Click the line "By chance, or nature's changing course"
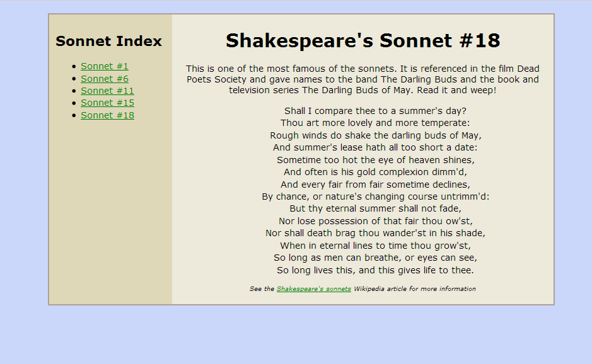This screenshot has height=364, width=592. (376, 196)
